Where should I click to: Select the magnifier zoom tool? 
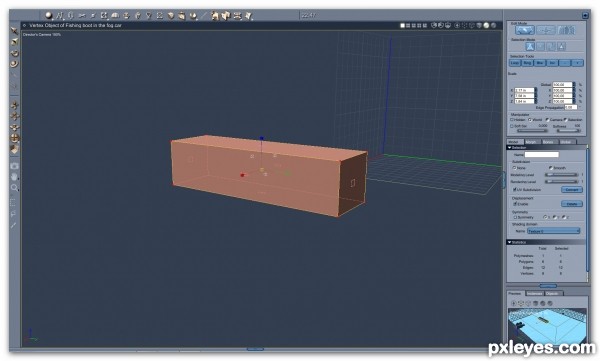click(x=14, y=188)
